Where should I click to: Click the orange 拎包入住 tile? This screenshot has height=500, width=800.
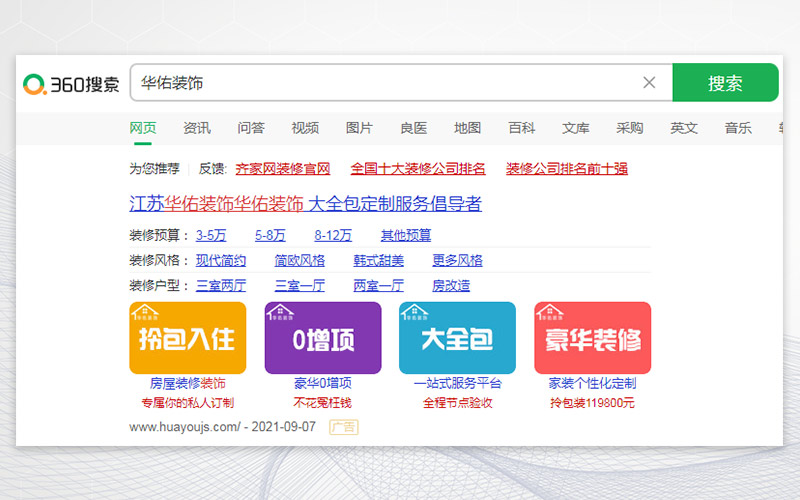[x=188, y=338]
